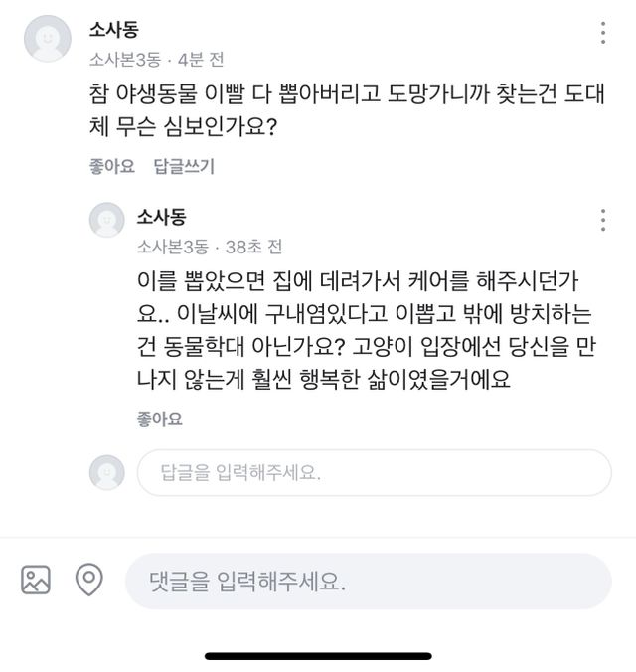Open the reply author's profile avatar
636x672 pixels.
tap(107, 220)
